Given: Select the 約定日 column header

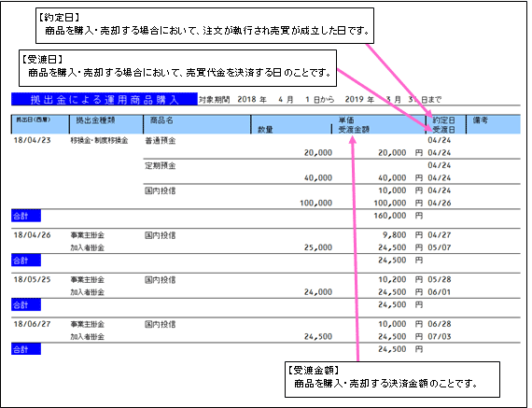Looking at the screenshot, I should point(443,120).
